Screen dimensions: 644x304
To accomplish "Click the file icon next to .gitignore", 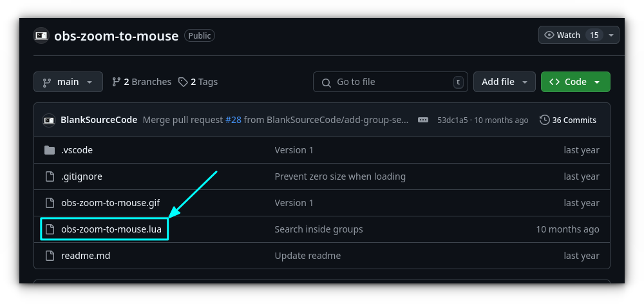I will pos(50,176).
